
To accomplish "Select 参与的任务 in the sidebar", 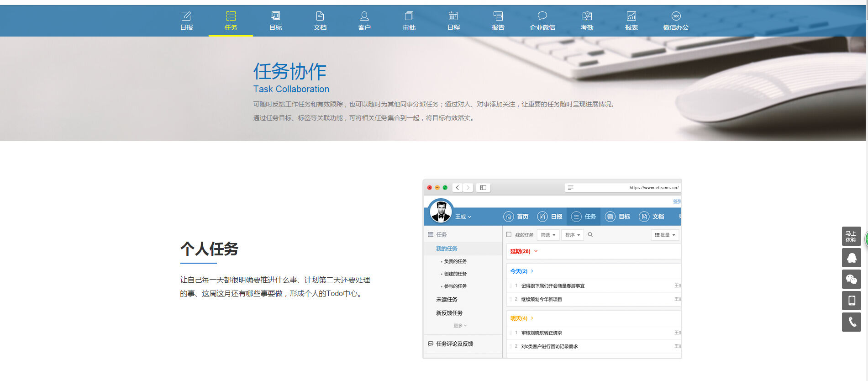I will tap(455, 286).
